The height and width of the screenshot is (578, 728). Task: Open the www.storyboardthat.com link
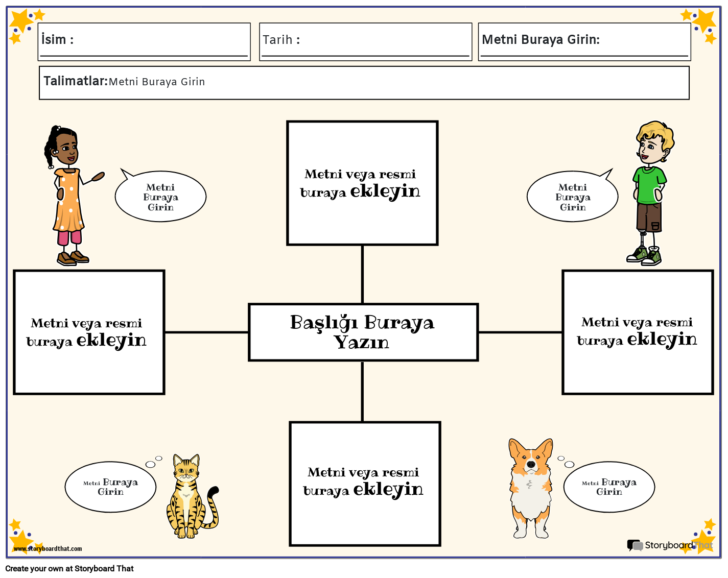pyautogui.click(x=48, y=549)
